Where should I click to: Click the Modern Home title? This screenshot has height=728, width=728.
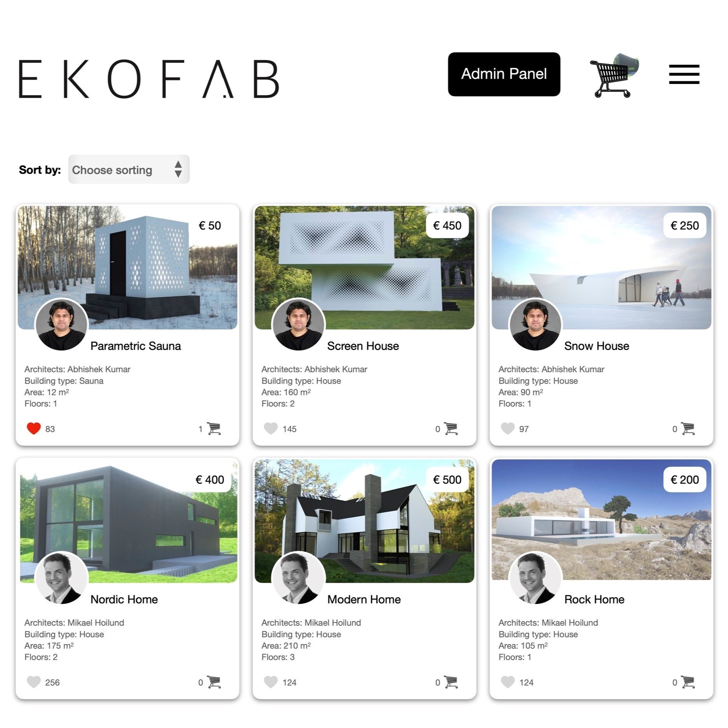click(364, 599)
